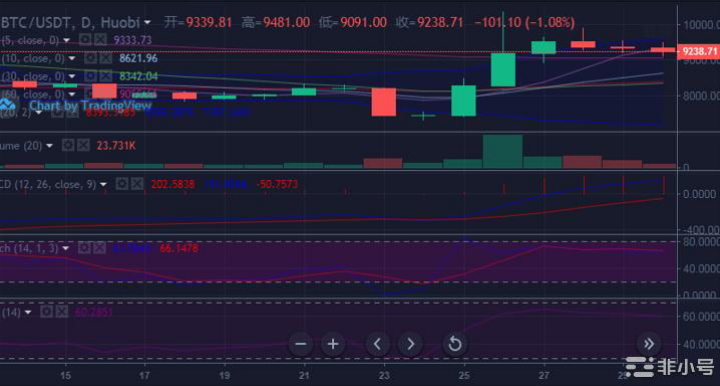Click the TradingView cloud logo
720x386 pixels.
pos(8,105)
